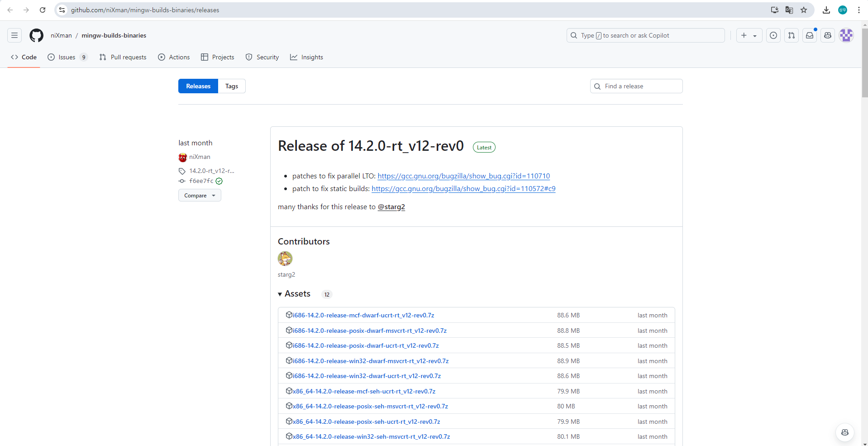The width and height of the screenshot is (868, 446).
Task: Open the niXman owner link in breadcrumb
Action: [61, 35]
